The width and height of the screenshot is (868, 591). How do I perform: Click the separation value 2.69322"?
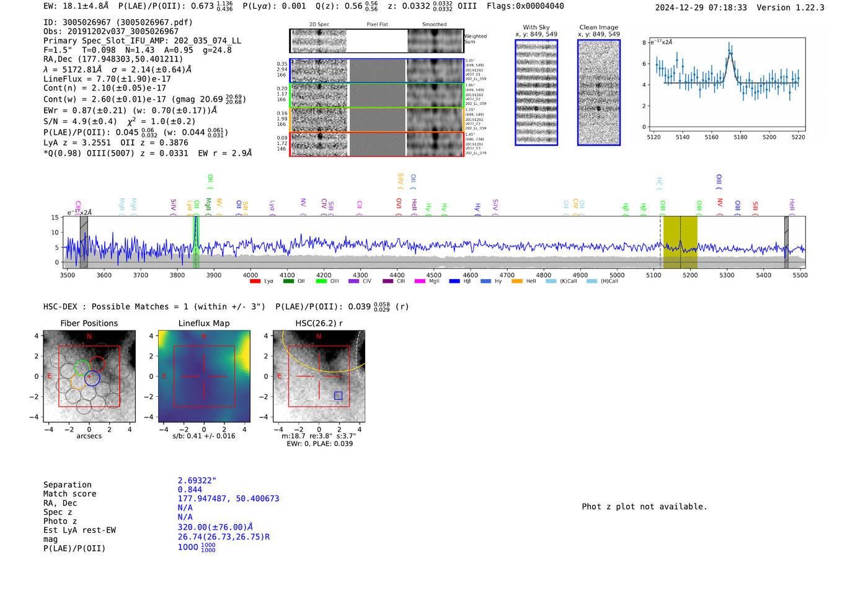197,481
